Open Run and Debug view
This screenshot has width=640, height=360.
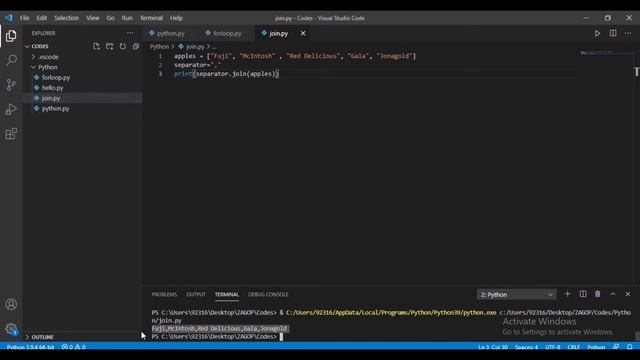[x=11, y=109]
